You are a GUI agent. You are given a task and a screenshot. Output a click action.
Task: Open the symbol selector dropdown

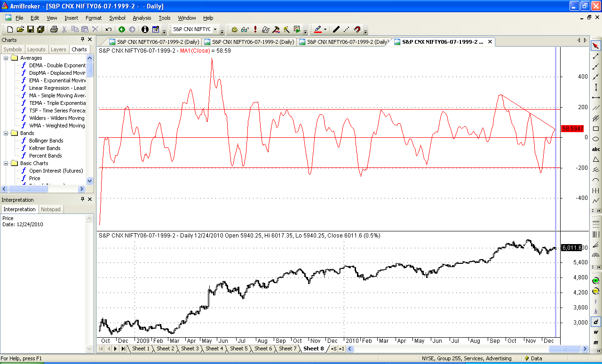[215, 29]
